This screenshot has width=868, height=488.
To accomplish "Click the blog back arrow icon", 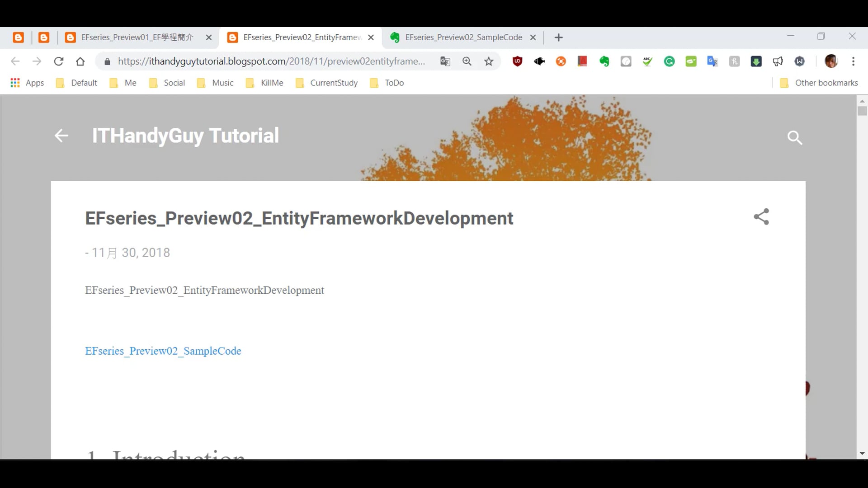I will click(x=61, y=136).
